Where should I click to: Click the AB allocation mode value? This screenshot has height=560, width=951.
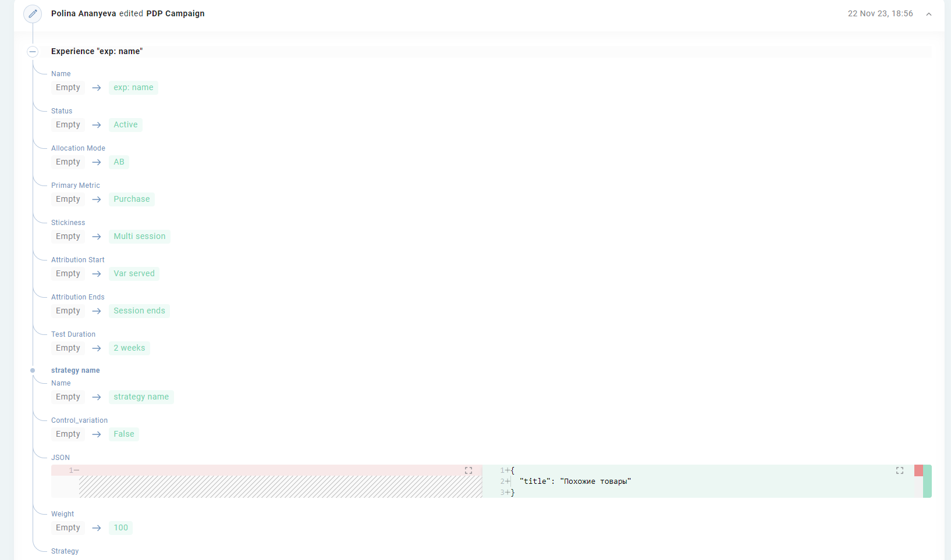click(119, 162)
